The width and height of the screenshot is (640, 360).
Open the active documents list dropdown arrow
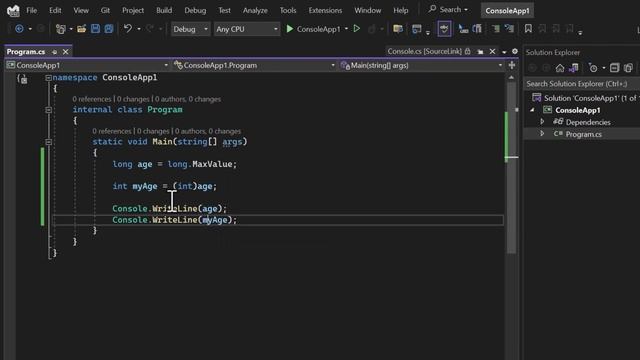click(504, 52)
